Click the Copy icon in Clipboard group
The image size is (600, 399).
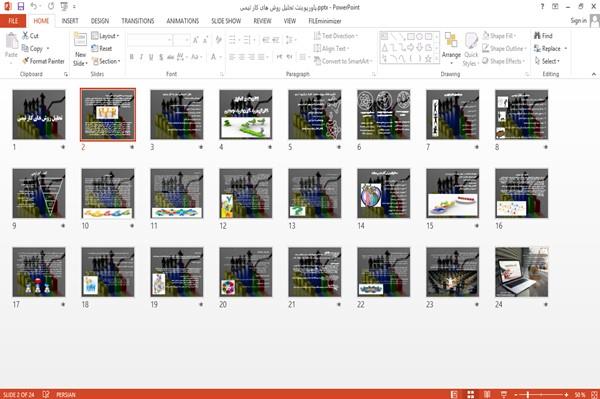tap(25, 48)
